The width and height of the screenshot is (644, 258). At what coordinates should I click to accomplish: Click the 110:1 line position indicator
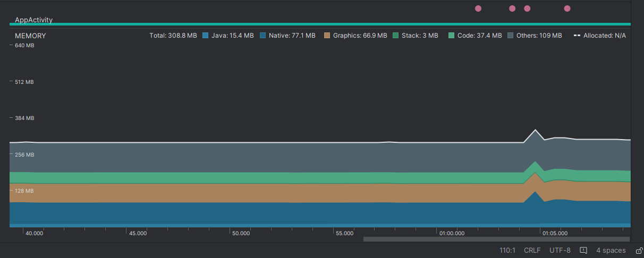pos(507,251)
